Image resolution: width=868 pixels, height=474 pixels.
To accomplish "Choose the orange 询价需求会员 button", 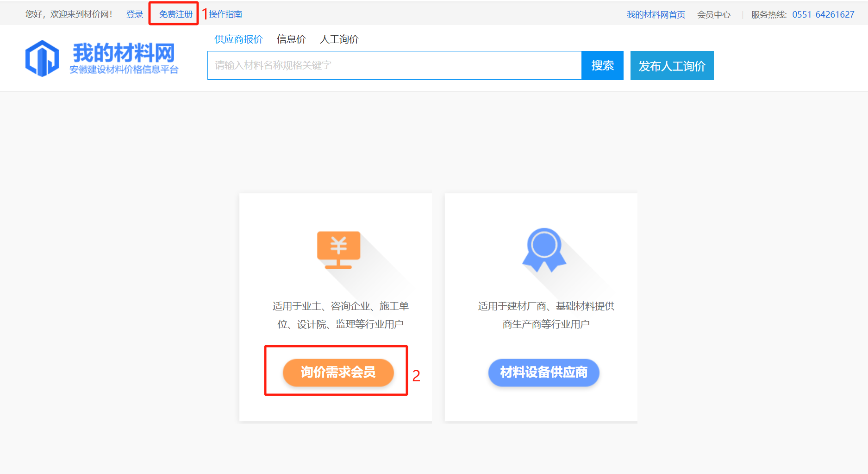I will tap(338, 372).
